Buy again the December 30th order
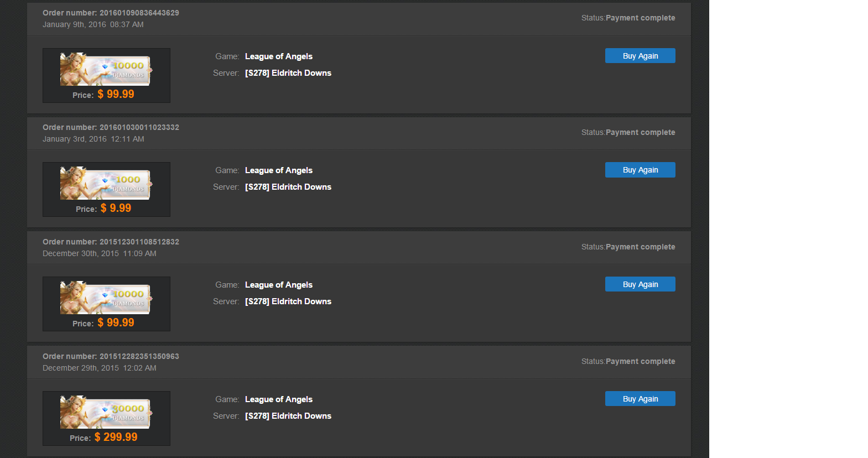Viewport: 868px width, 458px height. pos(640,284)
